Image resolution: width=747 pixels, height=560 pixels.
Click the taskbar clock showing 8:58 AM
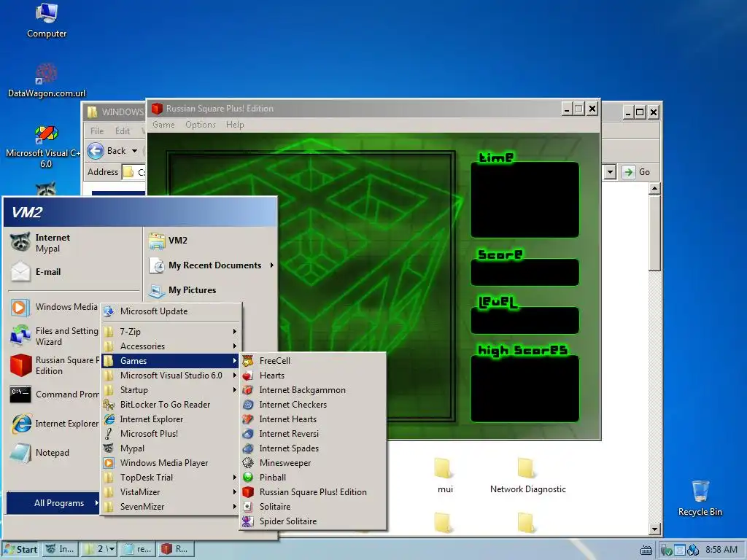(x=721, y=550)
